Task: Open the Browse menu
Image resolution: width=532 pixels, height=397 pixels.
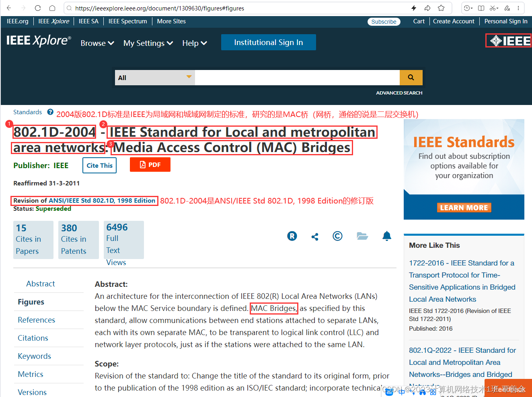Action: [x=97, y=43]
